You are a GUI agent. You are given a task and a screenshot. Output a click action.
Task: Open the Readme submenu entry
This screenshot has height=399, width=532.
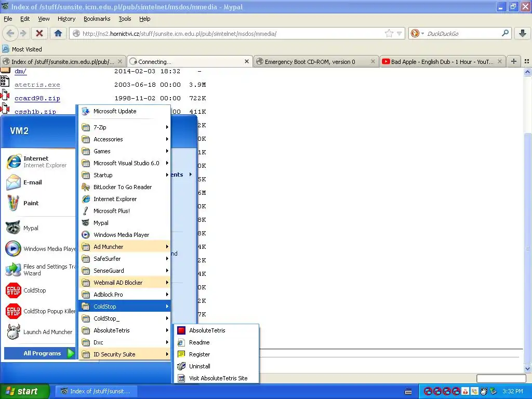pos(216,342)
